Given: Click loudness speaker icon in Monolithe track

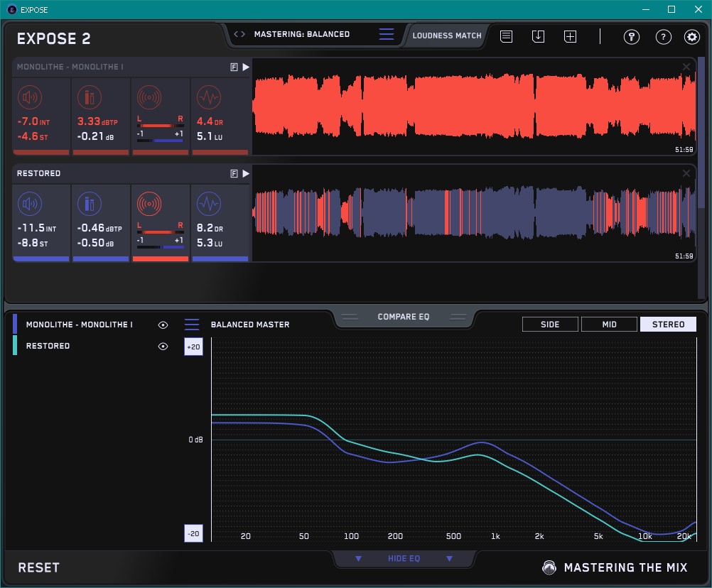Looking at the screenshot, I should click(x=29, y=97).
